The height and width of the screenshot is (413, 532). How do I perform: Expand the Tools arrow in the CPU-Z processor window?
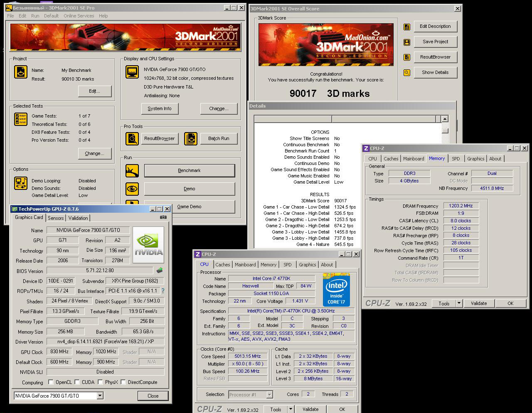click(x=291, y=409)
